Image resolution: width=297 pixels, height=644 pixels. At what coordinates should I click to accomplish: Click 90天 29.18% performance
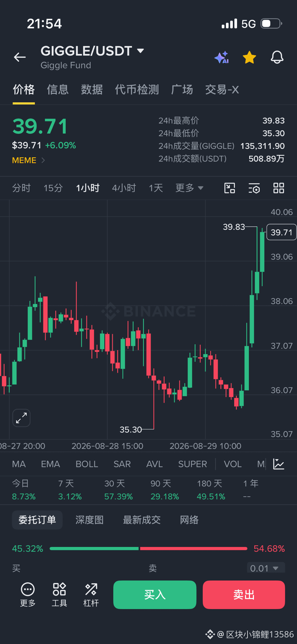tap(165, 490)
